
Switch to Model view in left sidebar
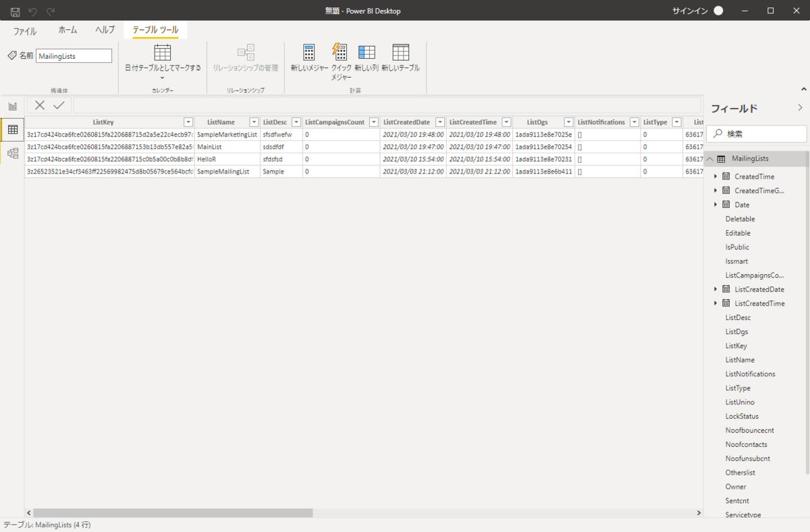(x=12, y=153)
